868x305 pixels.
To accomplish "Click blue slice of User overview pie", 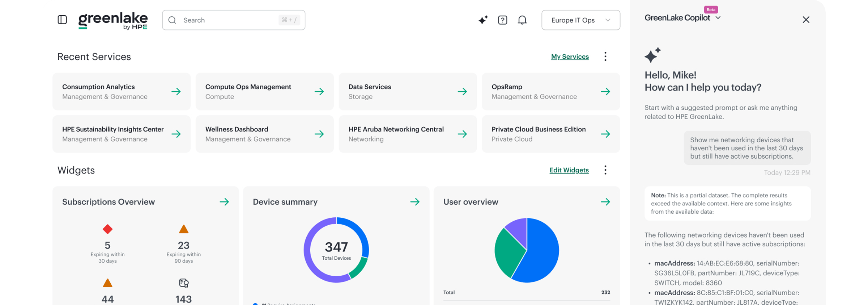I will point(541,254).
